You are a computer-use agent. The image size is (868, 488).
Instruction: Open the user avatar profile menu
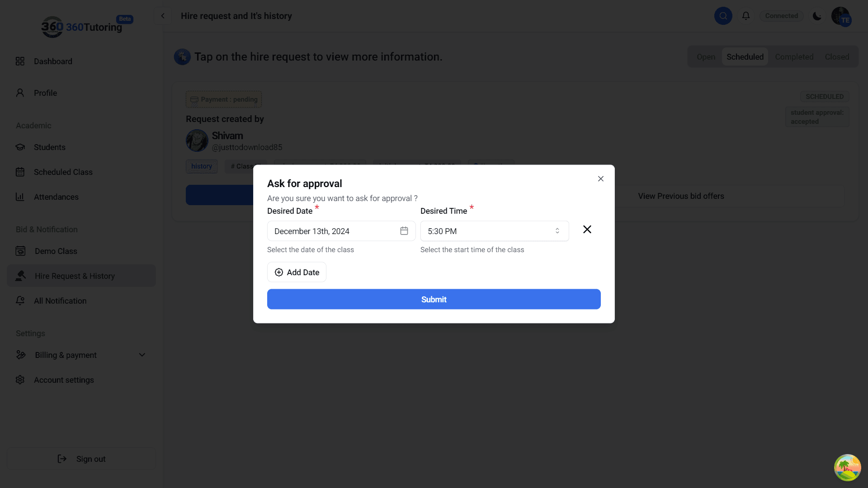tap(841, 16)
